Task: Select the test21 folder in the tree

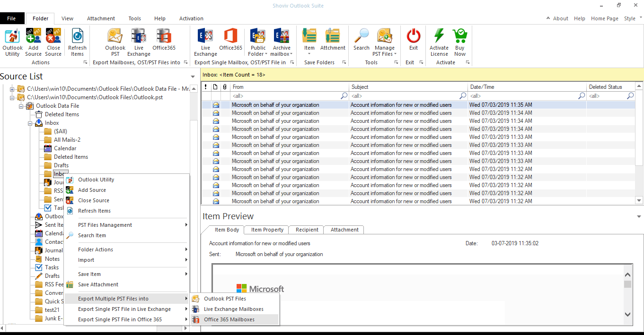Action: pyautogui.click(x=53, y=310)
